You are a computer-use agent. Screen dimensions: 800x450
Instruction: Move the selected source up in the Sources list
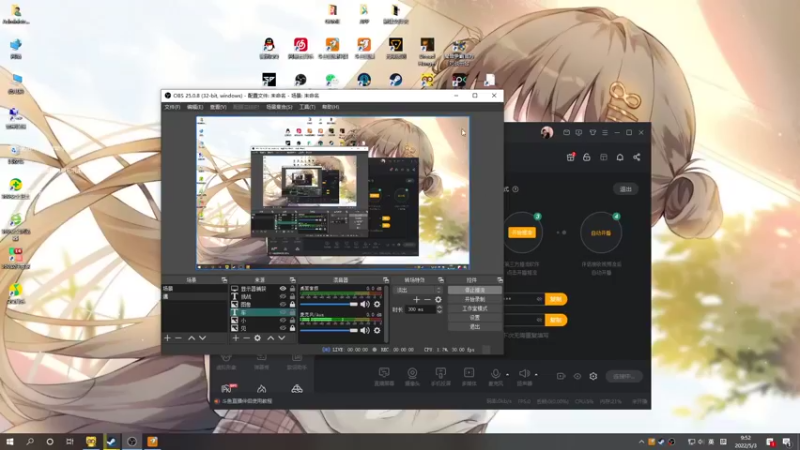coord(270,338)
